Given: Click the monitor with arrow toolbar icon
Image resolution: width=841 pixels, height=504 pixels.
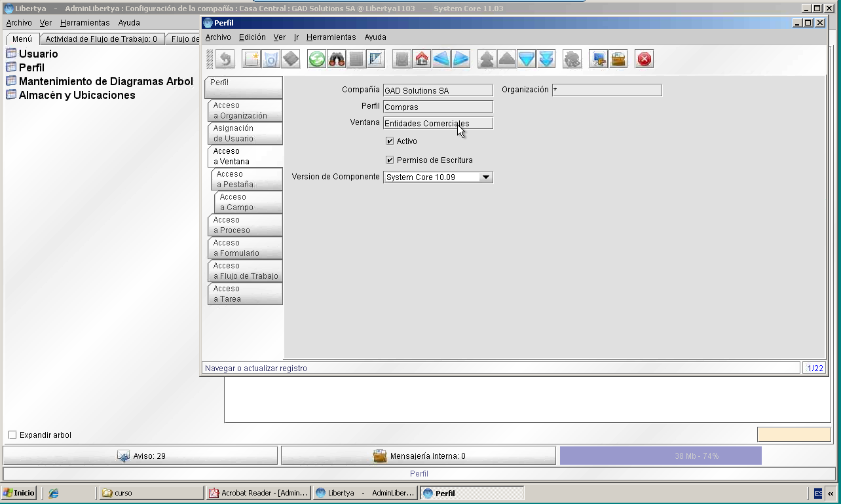Looking at the screenshot, I should point(599,59).
